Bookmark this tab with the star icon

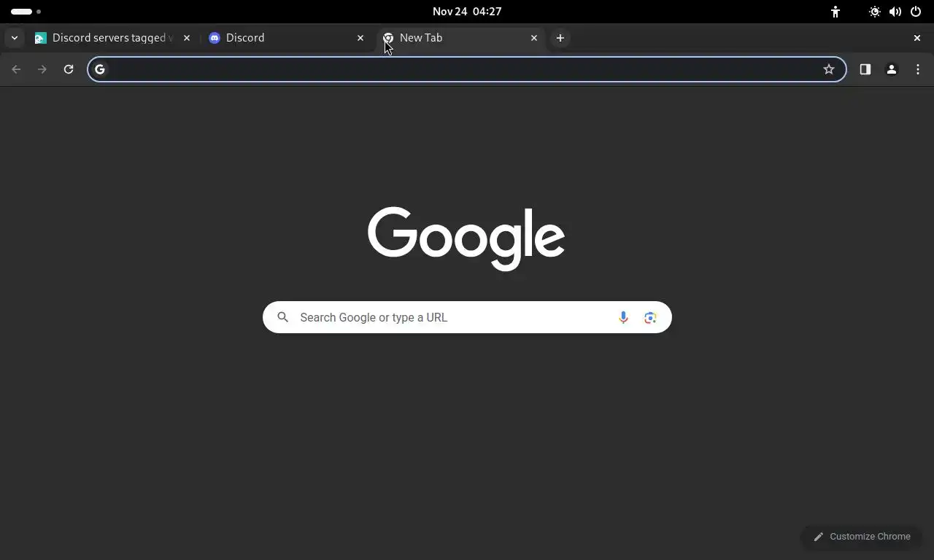pos(829,69)
